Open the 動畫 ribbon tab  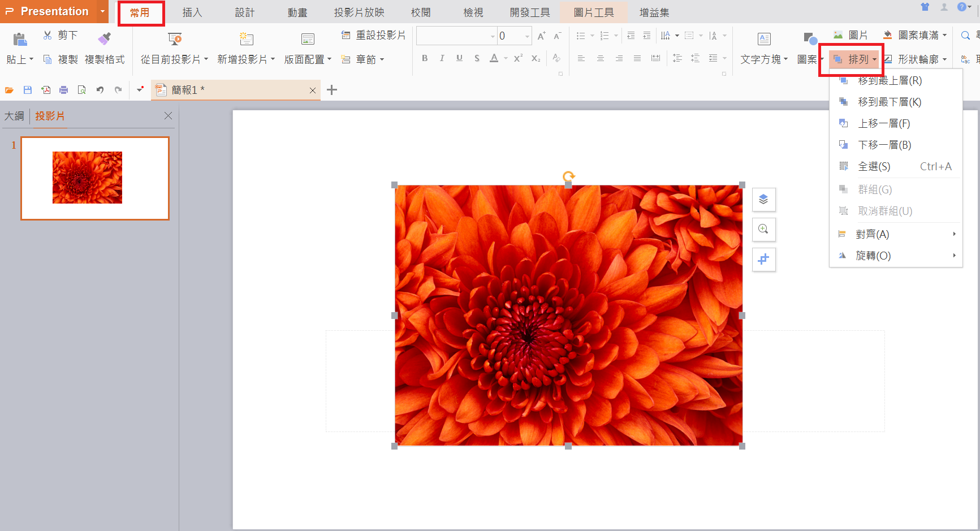coord(297,12)
